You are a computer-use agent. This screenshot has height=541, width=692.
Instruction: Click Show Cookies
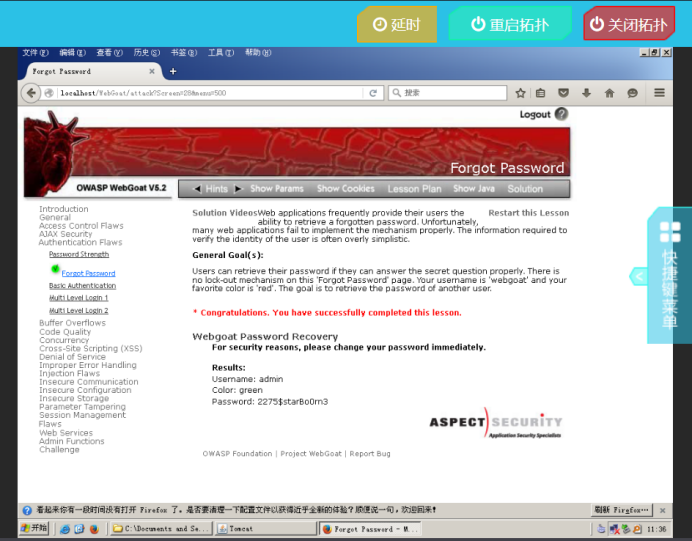[346, 189]
